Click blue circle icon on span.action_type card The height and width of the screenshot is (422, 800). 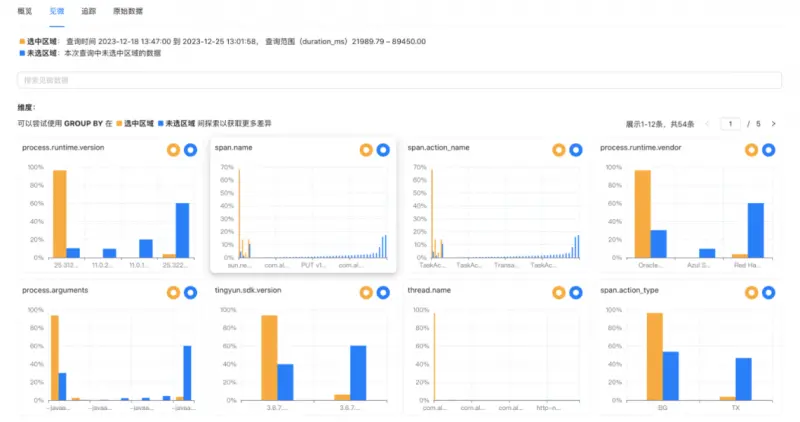[x=768, y=292]
